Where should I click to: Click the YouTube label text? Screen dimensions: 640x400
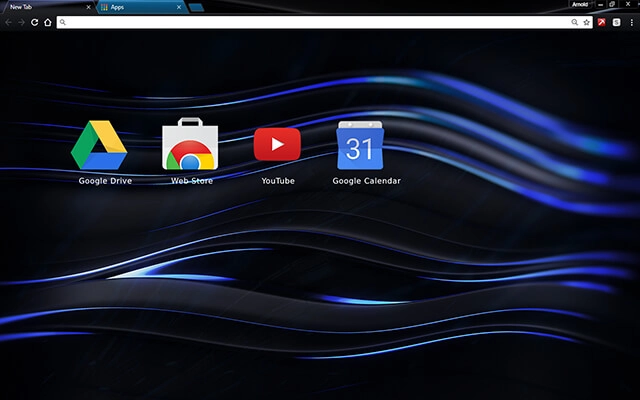point(278,181)
